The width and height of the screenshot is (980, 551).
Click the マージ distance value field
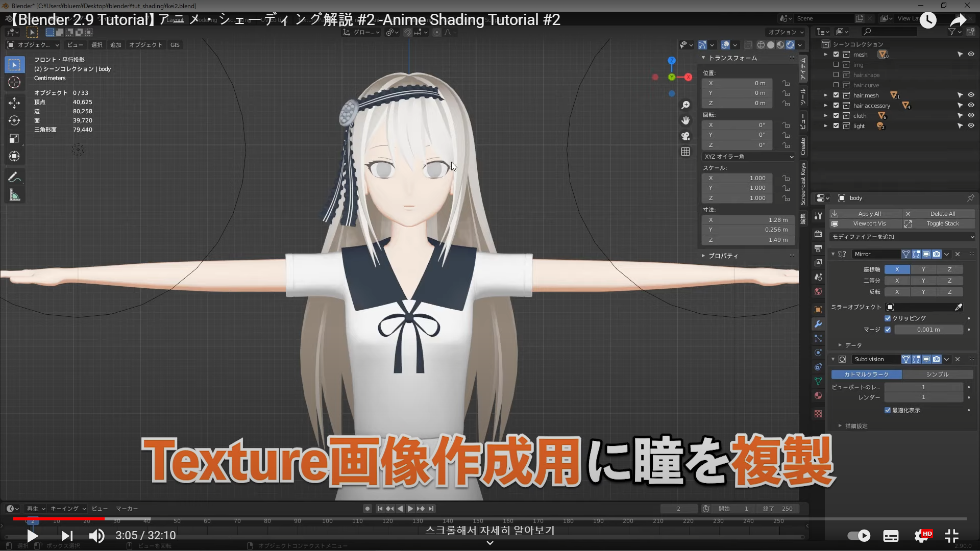click(928, 330)
